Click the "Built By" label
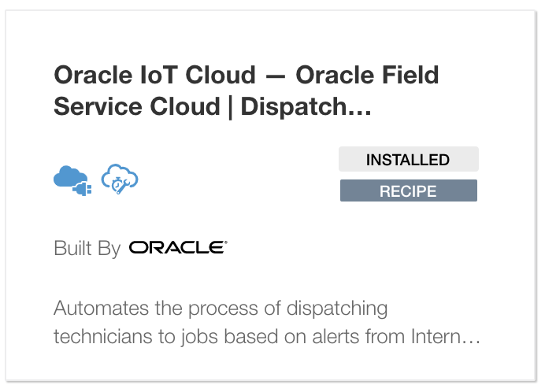This screenshot has height=392, width=545. [x=87, y=249]
